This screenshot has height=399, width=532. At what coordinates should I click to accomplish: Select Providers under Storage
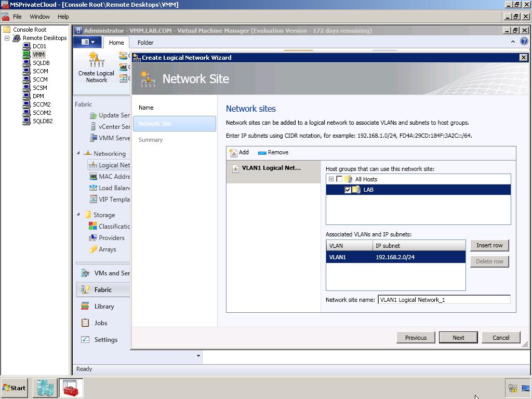point(107,238)
